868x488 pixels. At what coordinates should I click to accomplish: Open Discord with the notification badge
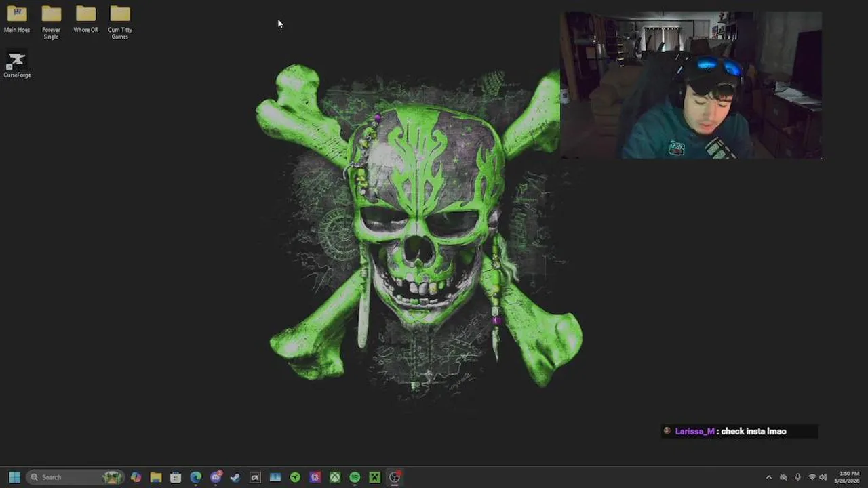pyautogui.click(x=216, y=477)
